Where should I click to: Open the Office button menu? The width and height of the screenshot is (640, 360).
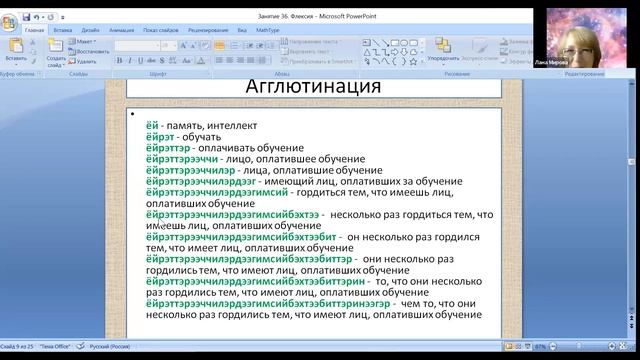(9, 22)
